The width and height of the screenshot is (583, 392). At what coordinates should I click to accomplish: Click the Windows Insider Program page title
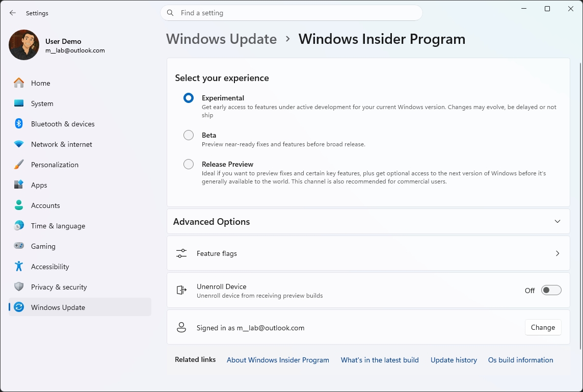tap(382, 39)
